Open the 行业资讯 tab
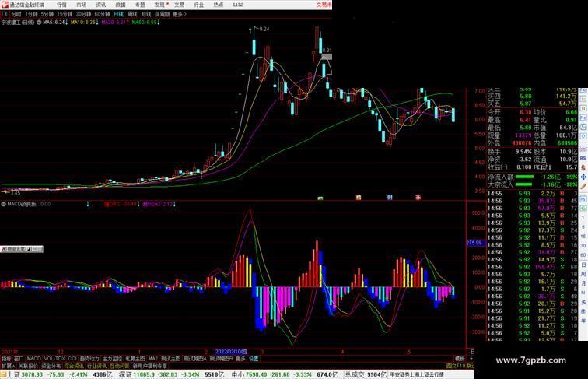The height and width of the screenshot is (379, 588). tap(96, 366)
